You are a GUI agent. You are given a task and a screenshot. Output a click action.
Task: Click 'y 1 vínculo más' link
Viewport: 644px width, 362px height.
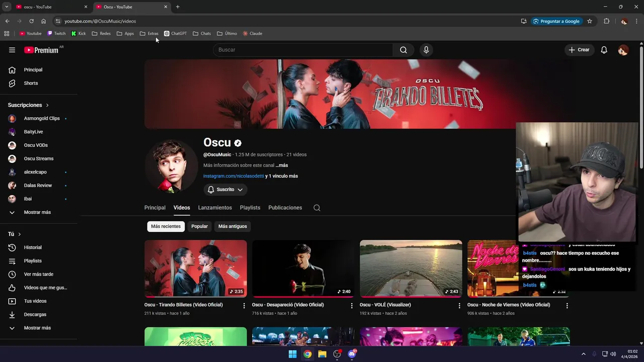pyautogui.click(x=282, y=176)
